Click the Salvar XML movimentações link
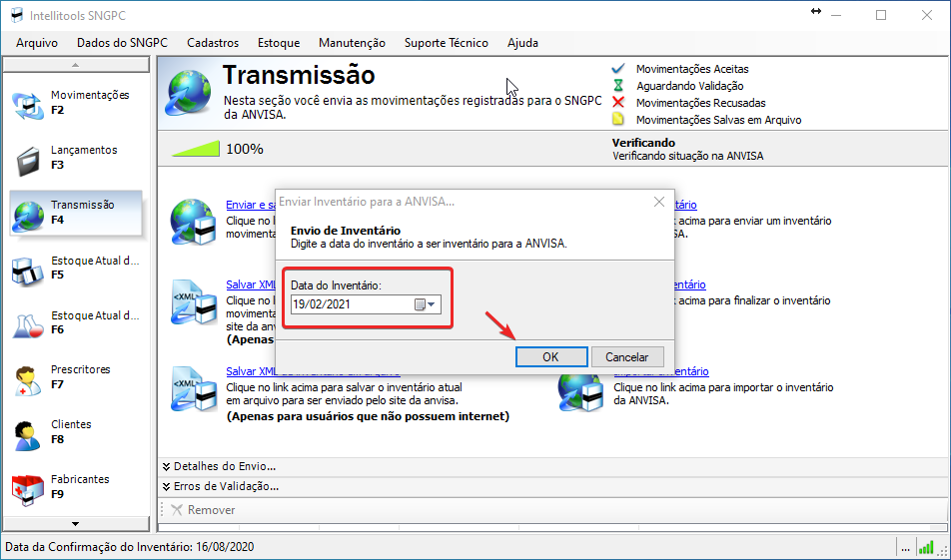Viewport: 951px width, 560px height. tap(251, 284)
